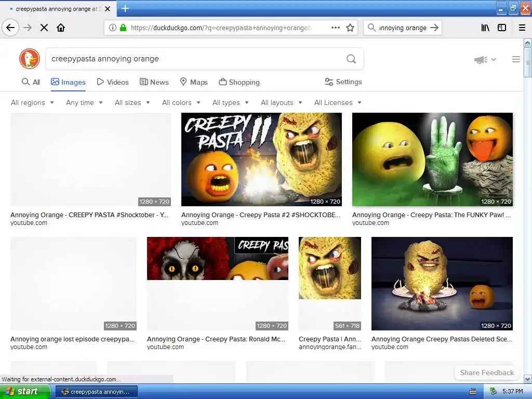Expand the All layouts filter
The width and height of the screenshot is (532, 399).
coord(282,102)
